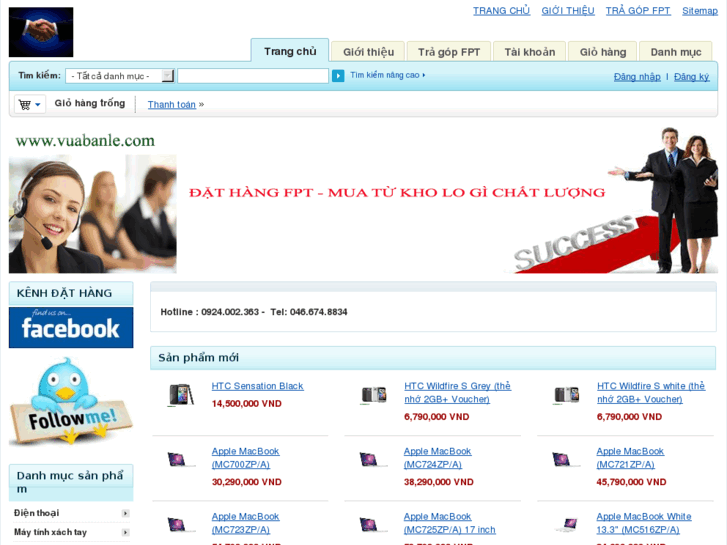Click HTC Sensation Black product thumbnail

click(x=180, y=395)
